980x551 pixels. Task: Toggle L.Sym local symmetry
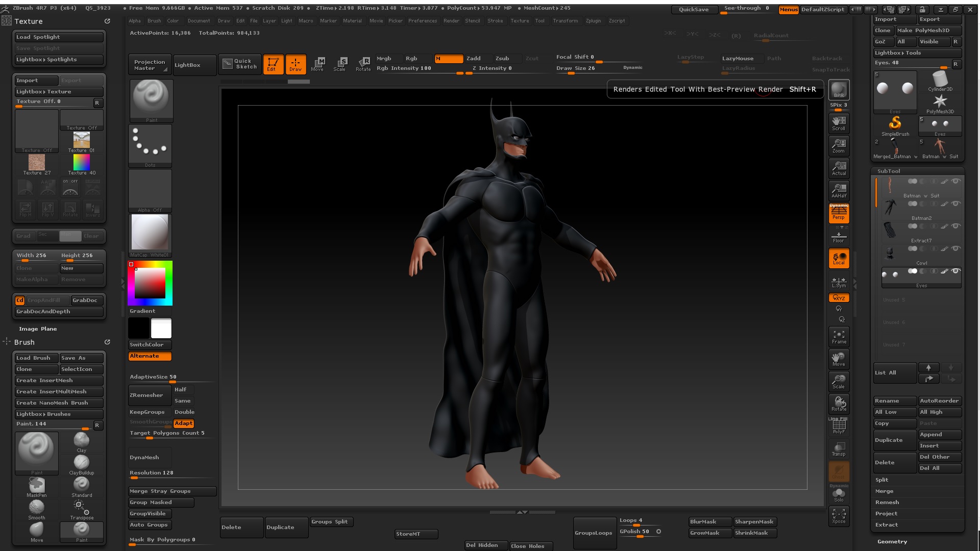(839, 282)
